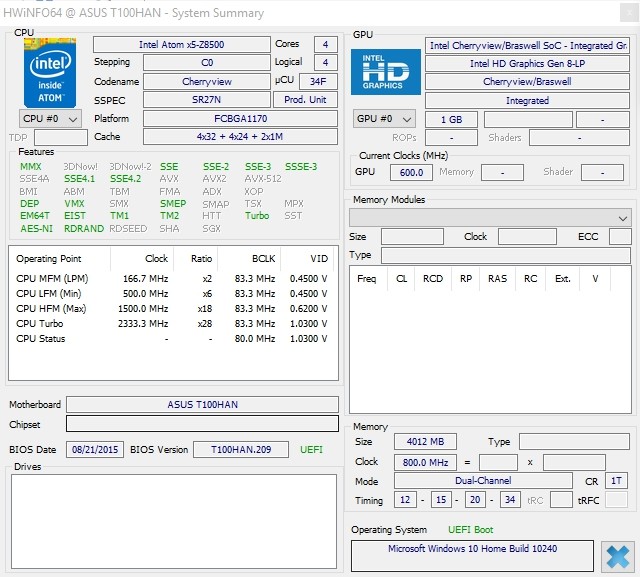This screenshot has height=577, width=640.
Task: Click the empty Chipset field
Action: click(x=202, y=424)
